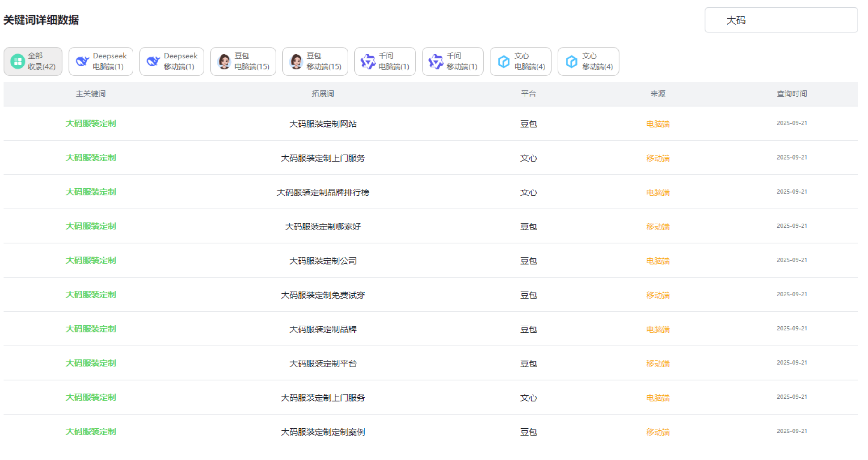Click the 查询时间 column header

pyautogui.click(x=791, y=94)
